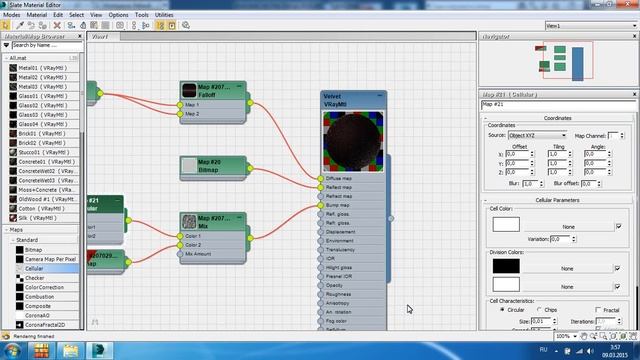
Task: Enable the Fractal checkbox
Action: point(598,310)
